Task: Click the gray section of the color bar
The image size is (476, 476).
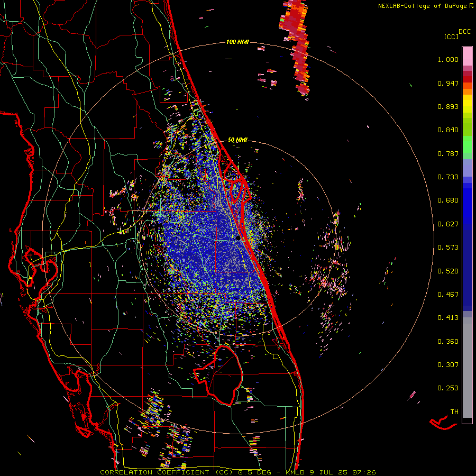Action: click(467, 368)
